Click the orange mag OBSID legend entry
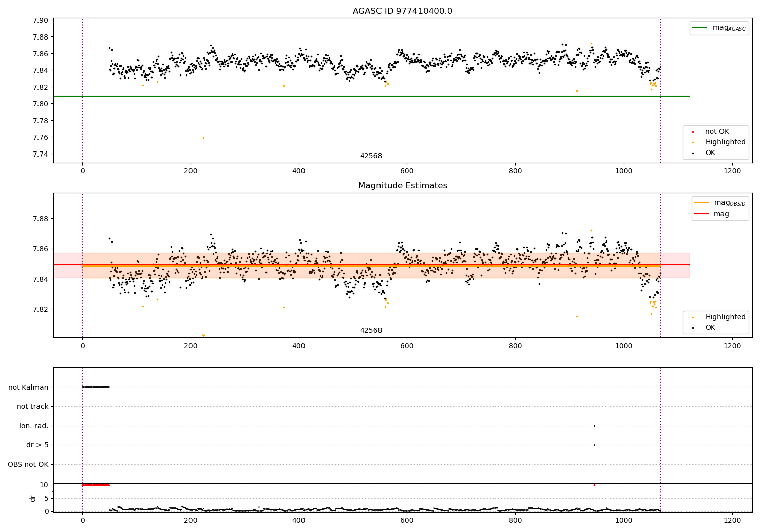Viewport: 760px width, 532px height. tap(720, 203)
